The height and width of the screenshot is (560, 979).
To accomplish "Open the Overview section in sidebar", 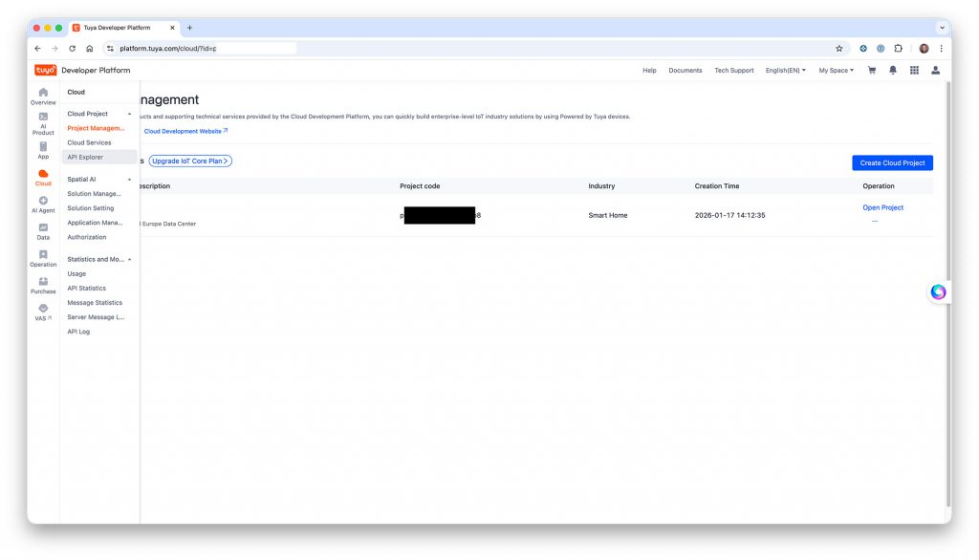I will [x=43, y=95].
